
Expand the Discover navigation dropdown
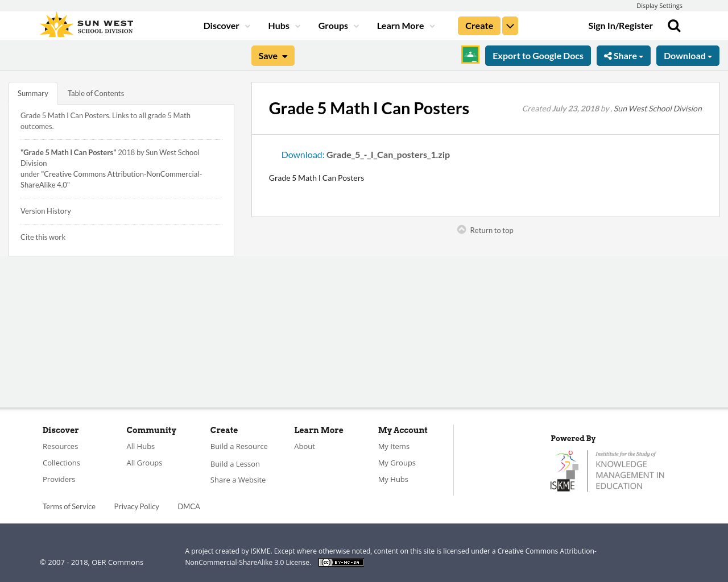pos(226,25)
